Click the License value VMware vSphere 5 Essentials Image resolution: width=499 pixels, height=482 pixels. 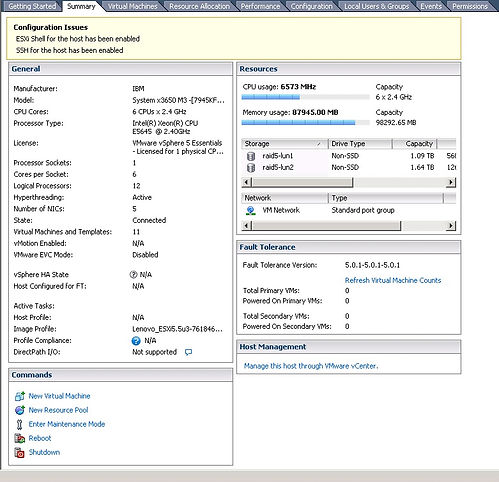pos(178,147)
